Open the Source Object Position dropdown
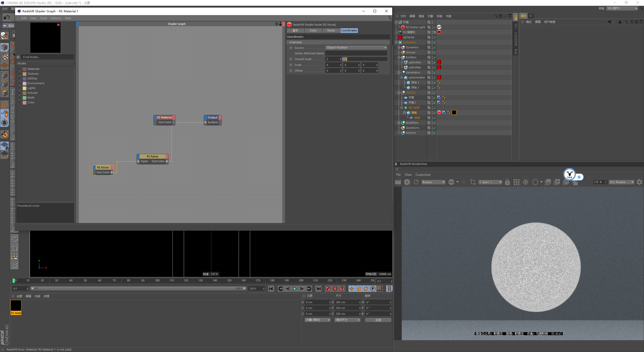Image resolution: width=644 pixels, height=352 pixels. point(356,48)
